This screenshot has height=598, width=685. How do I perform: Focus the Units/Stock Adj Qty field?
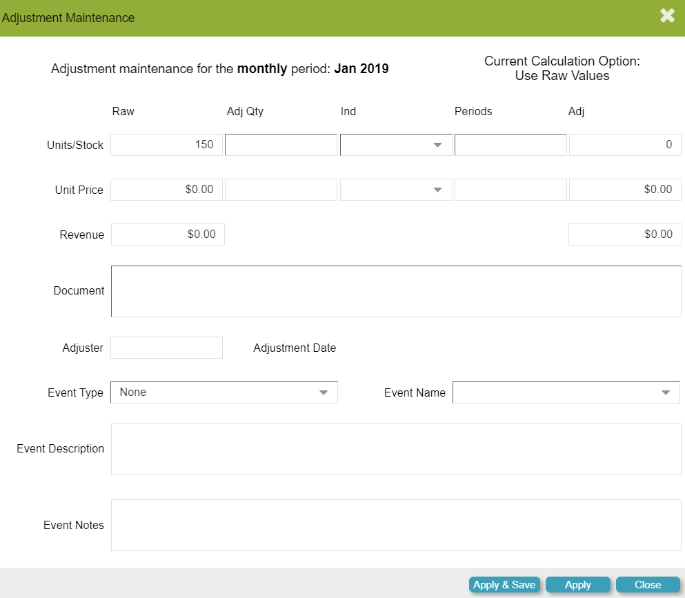pos(281,145)
